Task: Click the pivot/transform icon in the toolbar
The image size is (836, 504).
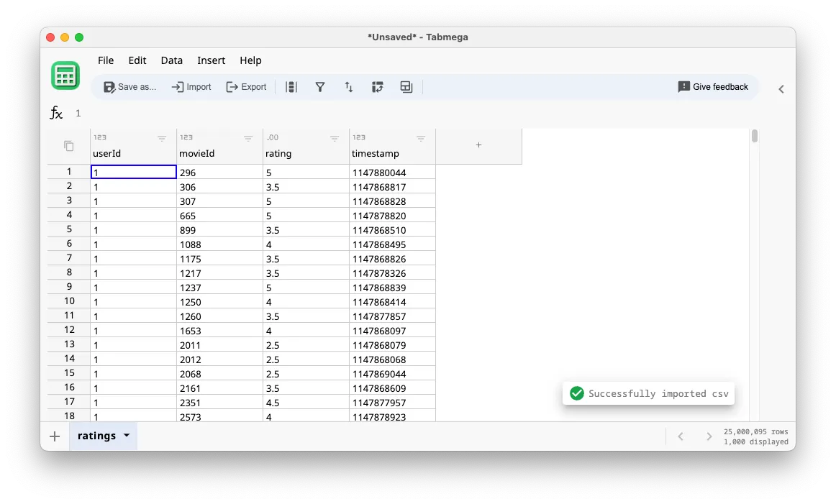Action: click(377, 86)
